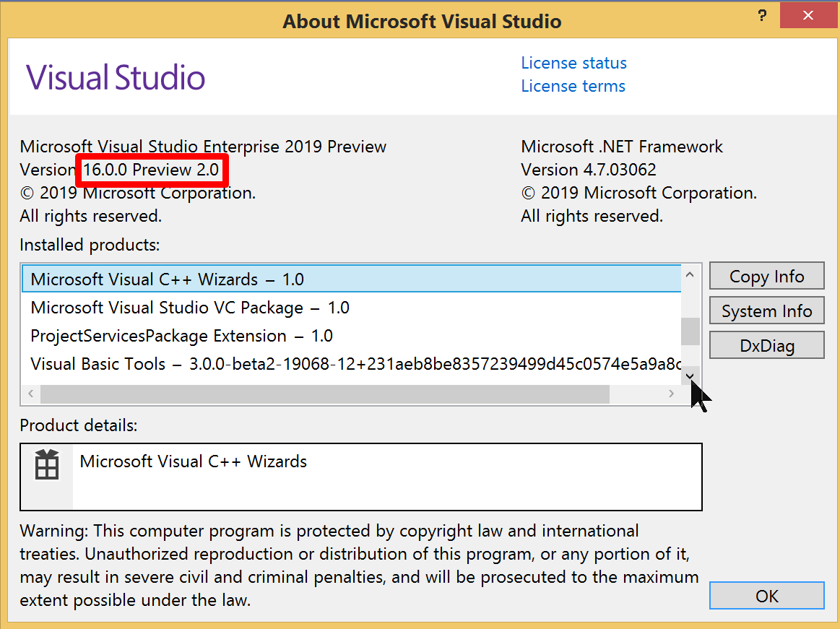Click the installed products scroll down arrow
This screenshot has width=840, height=629.
click(690, 376)
